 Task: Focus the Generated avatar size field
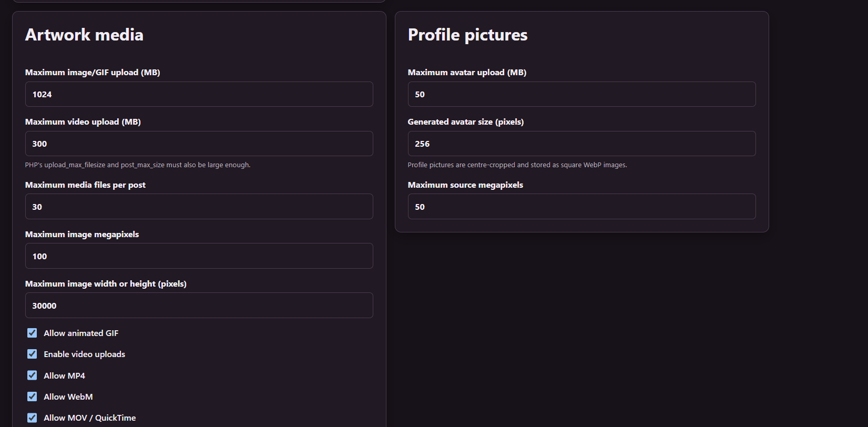click(581, 144)
